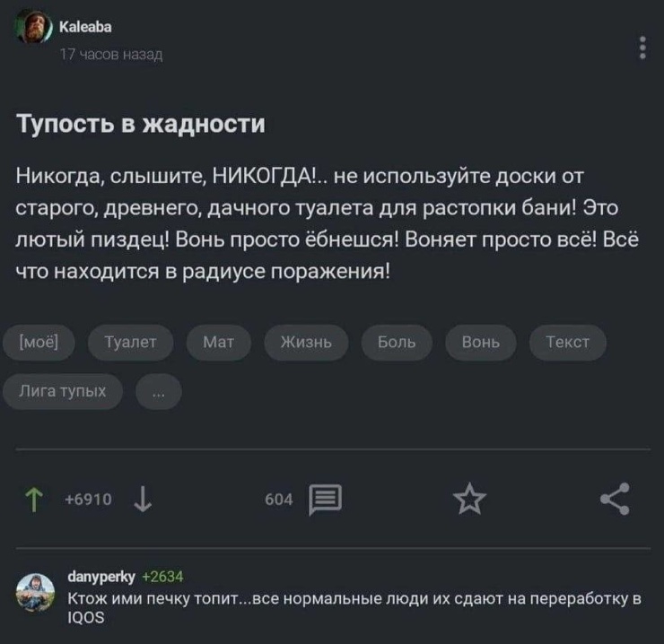Share the post using the share icon
The height and width of the screenshot is (644, 664).
(x=615, y=500)
